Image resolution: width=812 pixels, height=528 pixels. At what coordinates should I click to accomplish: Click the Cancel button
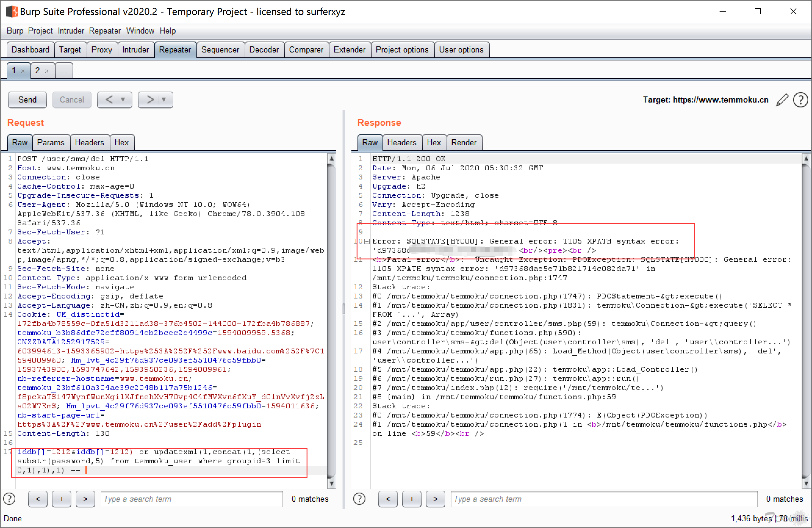[72, 100]
